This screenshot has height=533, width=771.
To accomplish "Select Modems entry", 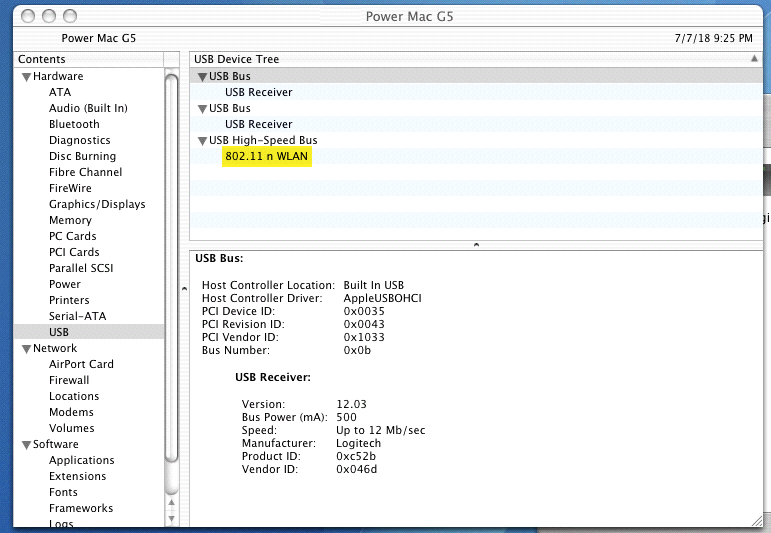I will pyautogui.click(x=71, y=412).
